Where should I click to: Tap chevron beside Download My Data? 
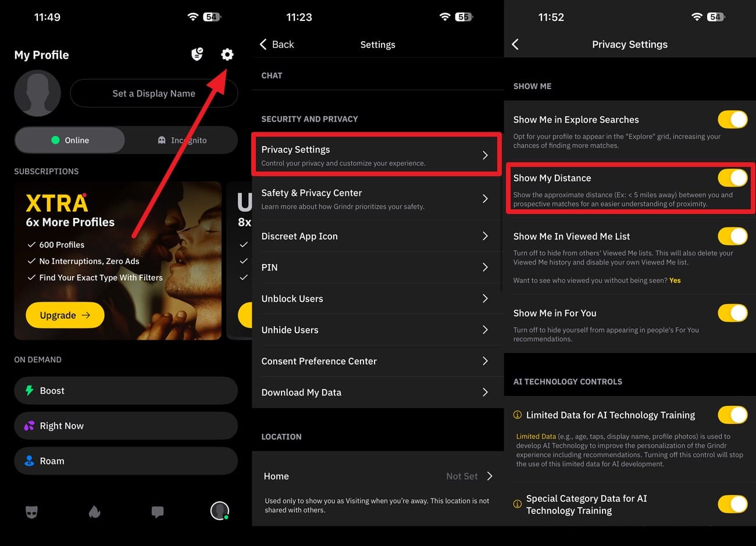[485, 392]
